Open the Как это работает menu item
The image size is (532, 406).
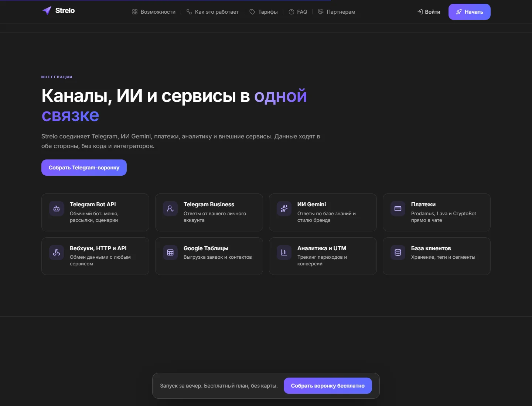click(x=212, y=12)
